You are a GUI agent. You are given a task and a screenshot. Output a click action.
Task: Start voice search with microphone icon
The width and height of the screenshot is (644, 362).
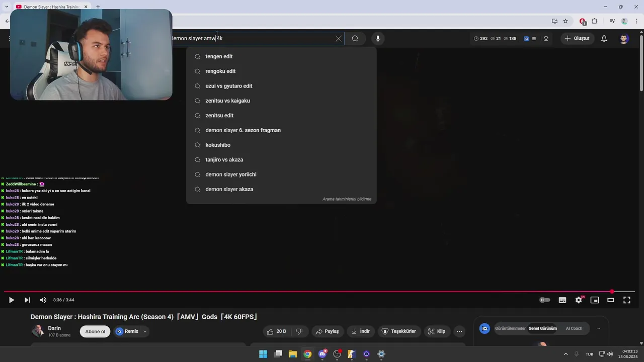point(378,38)
